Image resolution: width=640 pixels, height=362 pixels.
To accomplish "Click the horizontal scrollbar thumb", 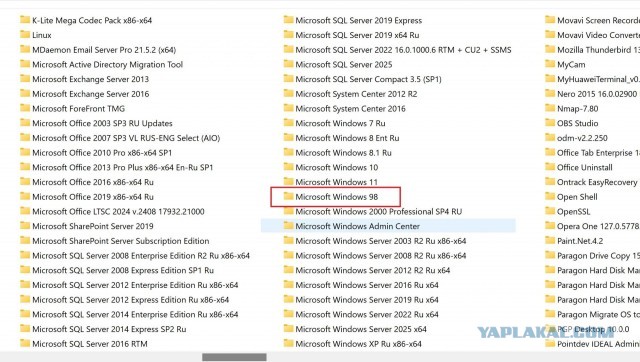I will 234,357.
